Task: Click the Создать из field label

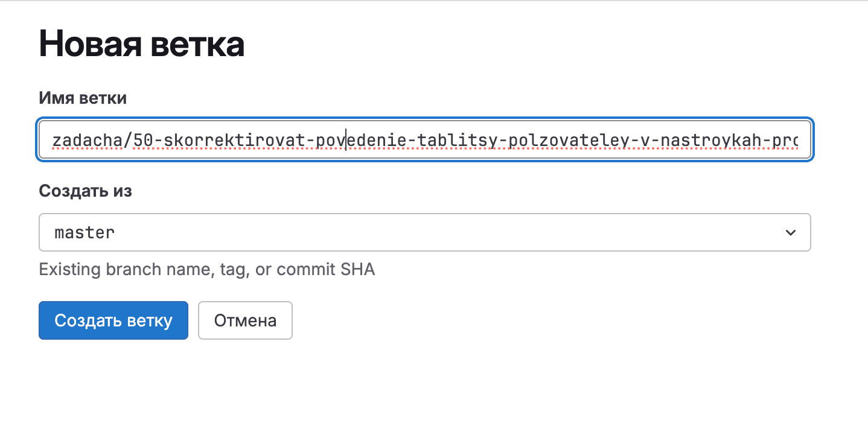Action: point(85,191)
